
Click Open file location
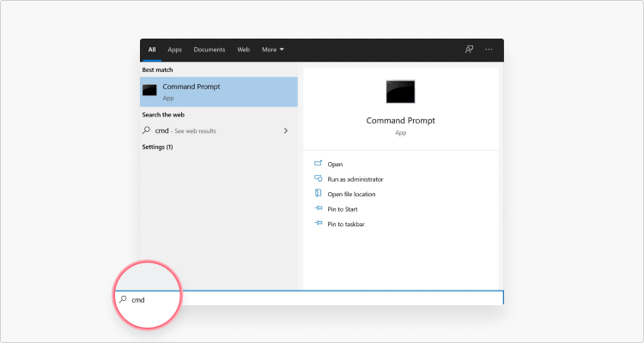pyautogui.click(x=351, y=194)
